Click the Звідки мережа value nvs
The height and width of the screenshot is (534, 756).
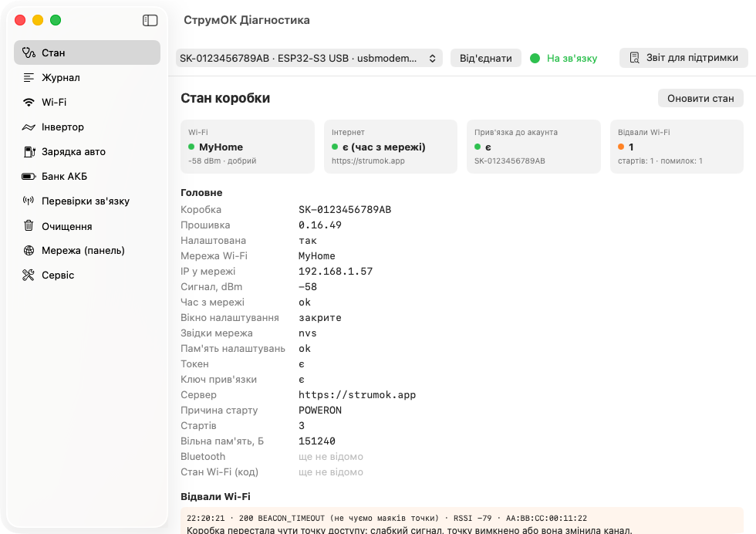pos(308,333)
